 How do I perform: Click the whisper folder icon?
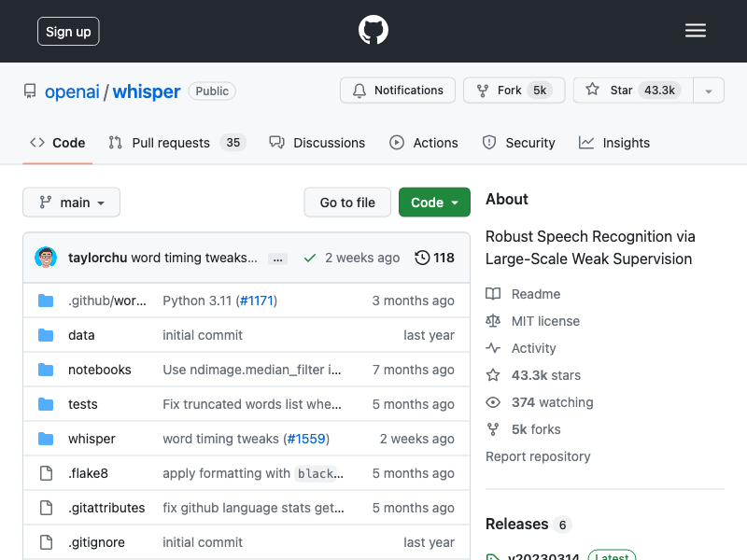(x=46, y=439)
